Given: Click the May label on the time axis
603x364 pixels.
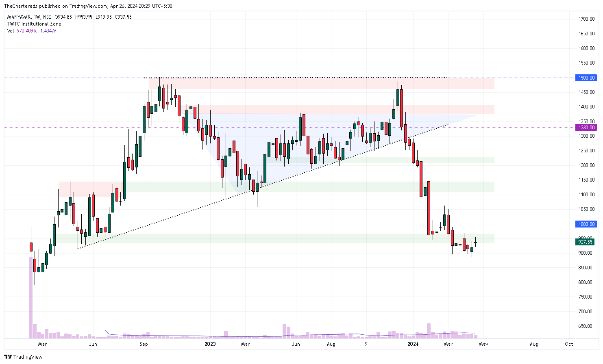Looking at the screenshot, I should pyautogui.click(x=483, y=344).
